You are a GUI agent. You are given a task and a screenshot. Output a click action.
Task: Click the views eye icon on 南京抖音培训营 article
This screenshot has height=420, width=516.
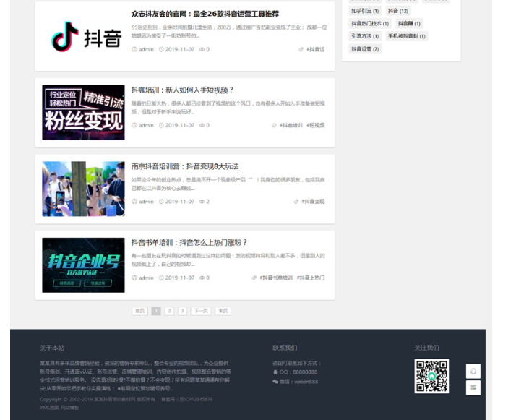(202, 202)
